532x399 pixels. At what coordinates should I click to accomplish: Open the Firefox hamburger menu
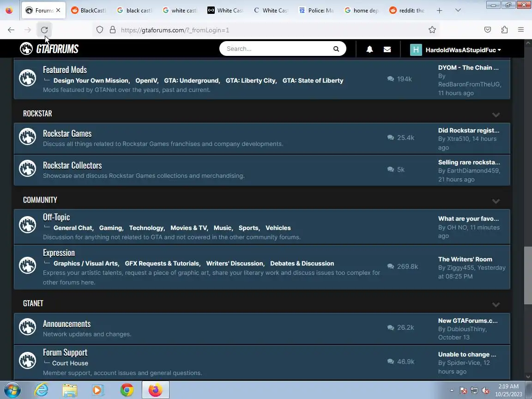tap(521, 30)
